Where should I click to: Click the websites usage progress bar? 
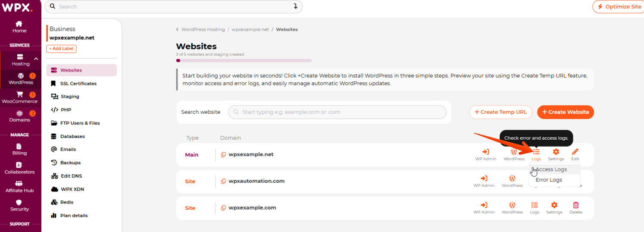tap(244, 60)
